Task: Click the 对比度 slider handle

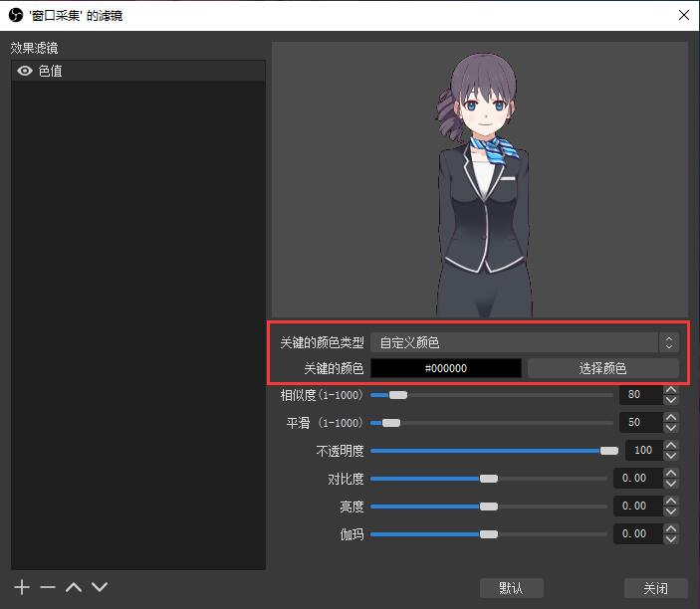Action: click(x=489, y=479)
